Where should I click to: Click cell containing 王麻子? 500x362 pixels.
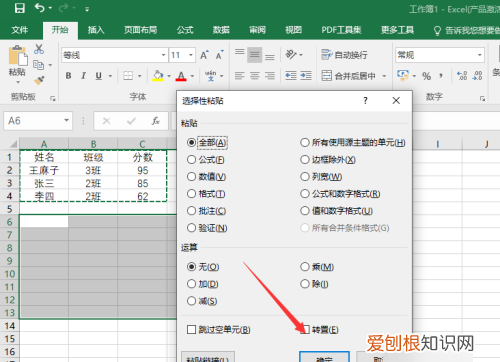point(44,170)
